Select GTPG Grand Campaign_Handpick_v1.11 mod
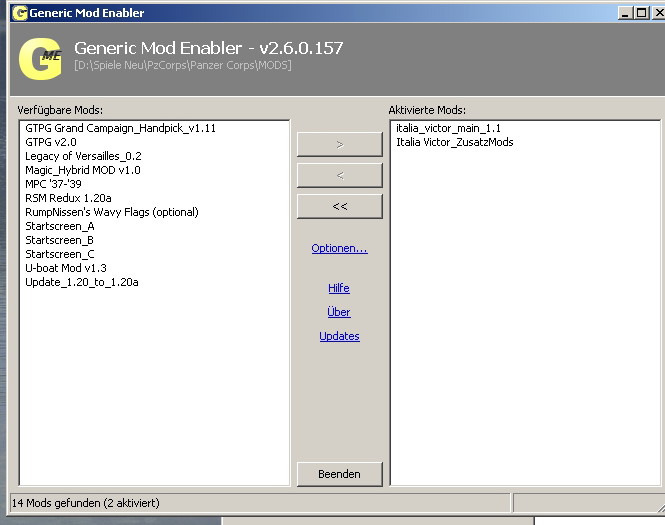 [120, 128]
